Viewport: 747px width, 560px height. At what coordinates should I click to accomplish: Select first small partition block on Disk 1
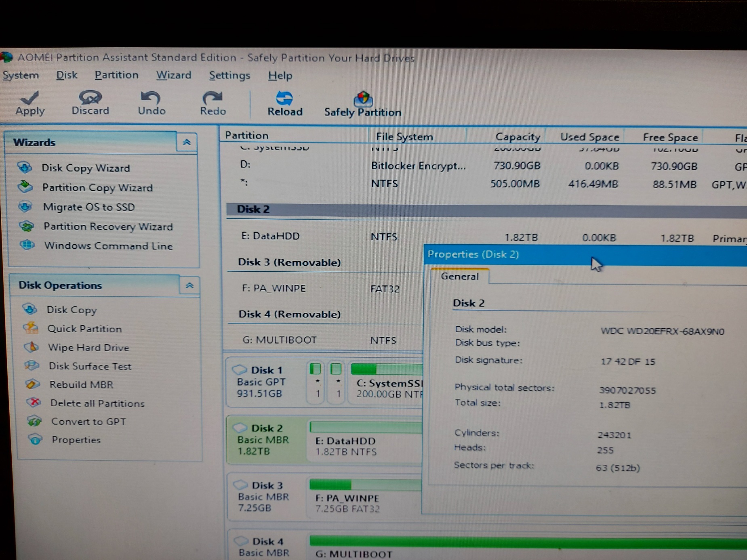click(316, 382)
